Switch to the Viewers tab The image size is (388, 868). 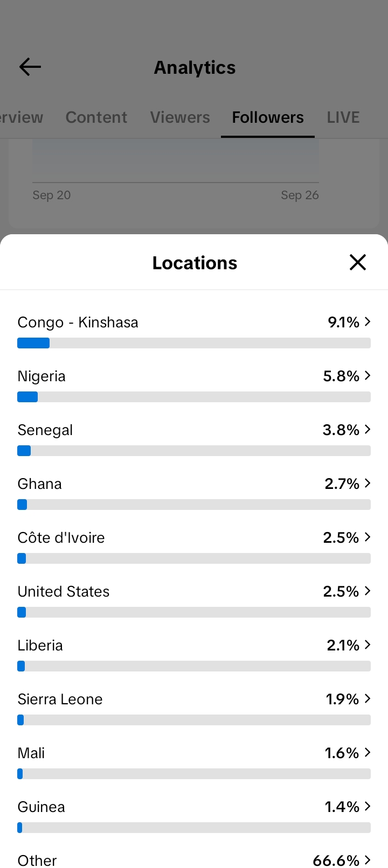tap(180, 117)
